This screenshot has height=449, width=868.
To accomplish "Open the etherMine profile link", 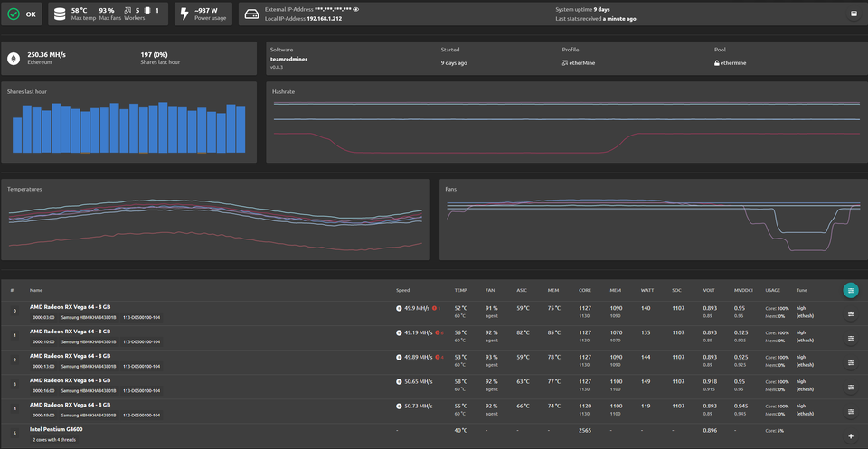I will 581,63.
